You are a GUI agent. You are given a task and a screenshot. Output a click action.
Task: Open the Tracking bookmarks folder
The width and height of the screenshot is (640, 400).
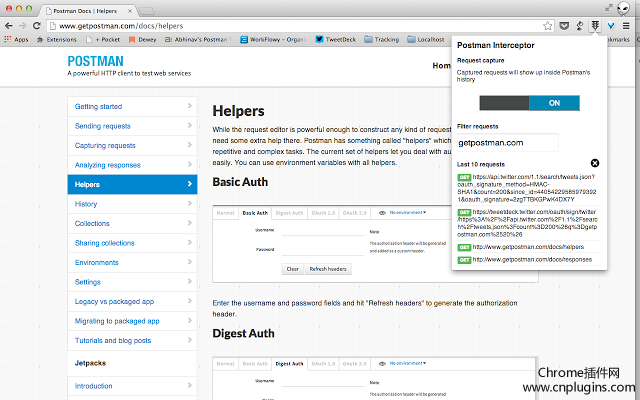pos(382,40)
